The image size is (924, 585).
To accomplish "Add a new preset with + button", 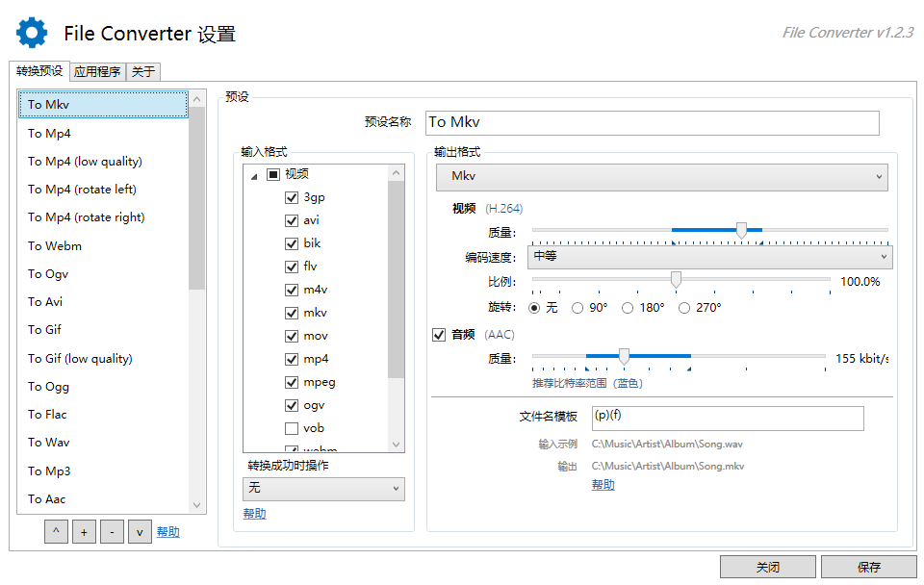I will click(x=85, y=531).
